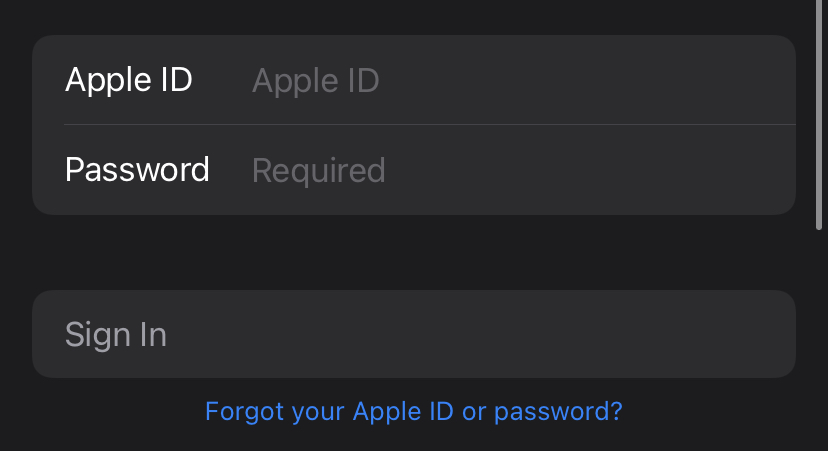828x451 pixels.
Task: Click empty area of the Sign In row
Action: (x=475, y=334)
